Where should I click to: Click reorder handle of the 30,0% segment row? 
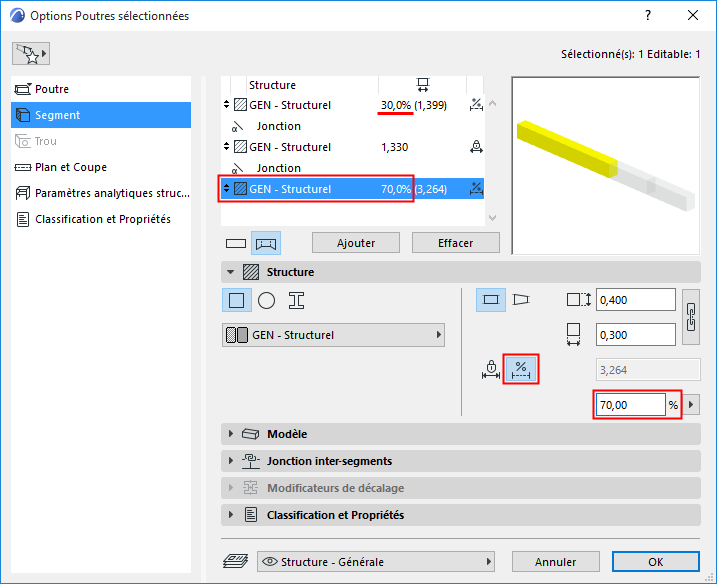pyautogui.click(x=226, y=105)
